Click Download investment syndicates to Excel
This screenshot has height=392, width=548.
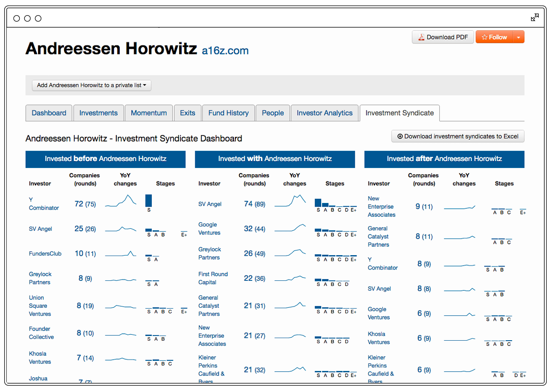pos(458,136)
